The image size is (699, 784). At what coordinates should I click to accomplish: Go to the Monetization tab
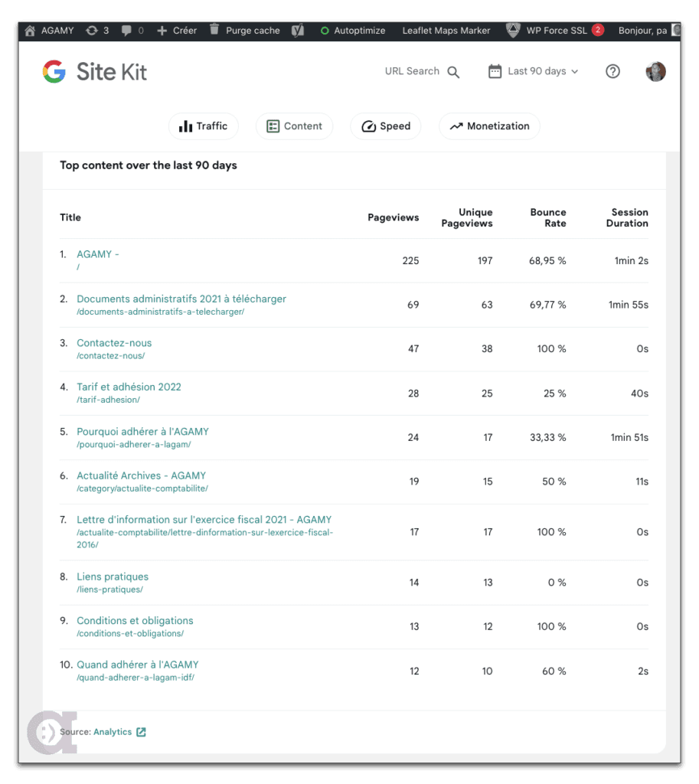[489, 126]
